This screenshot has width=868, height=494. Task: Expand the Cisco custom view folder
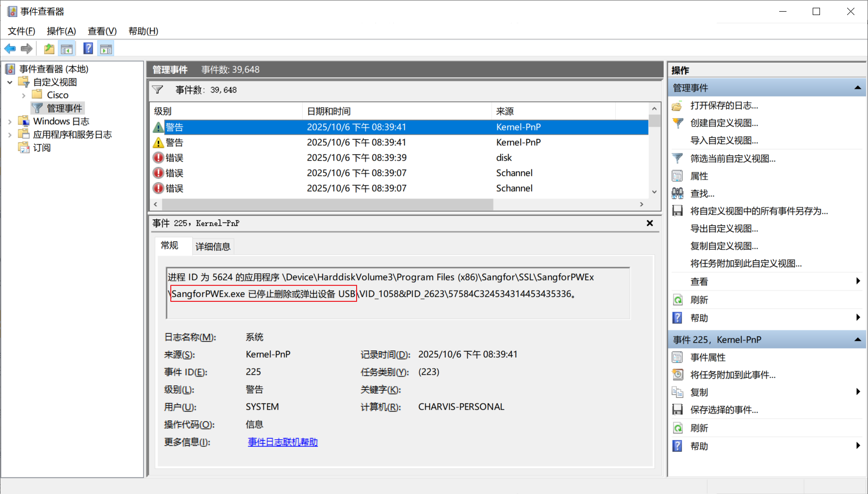point(23,95)
